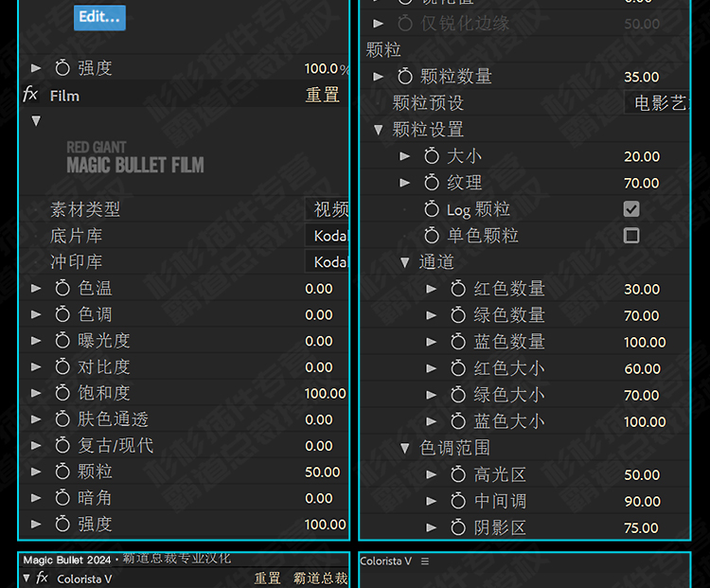This screenshot has width=710, height=588.
Task: Collapse the 色调范围 group
Action: pos(405,448)
